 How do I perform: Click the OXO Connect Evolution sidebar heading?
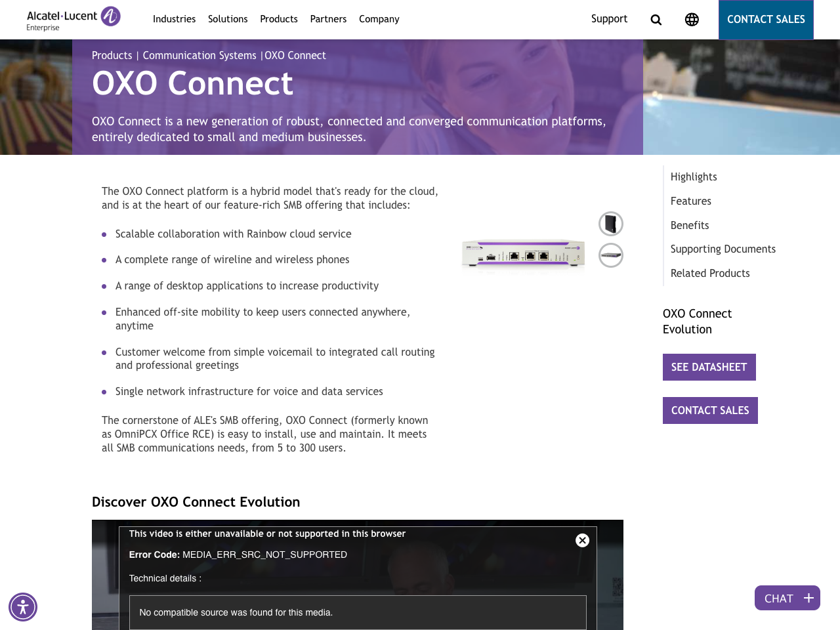pos(697,322)
